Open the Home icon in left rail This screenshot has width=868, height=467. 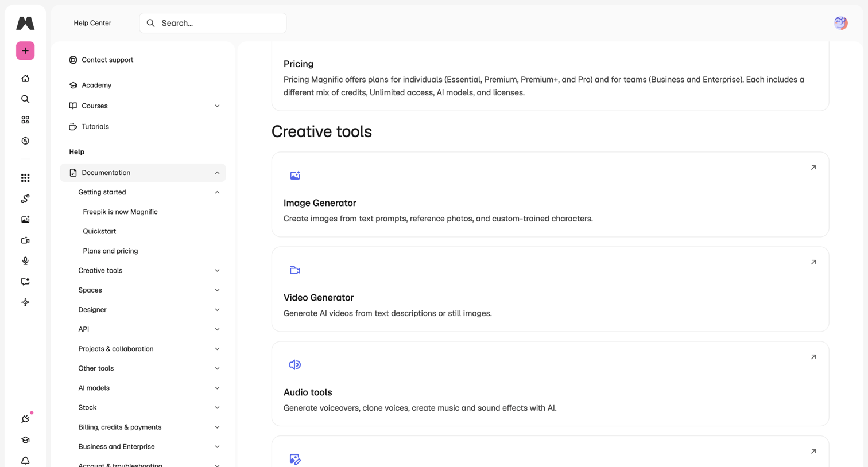point(25,79)
